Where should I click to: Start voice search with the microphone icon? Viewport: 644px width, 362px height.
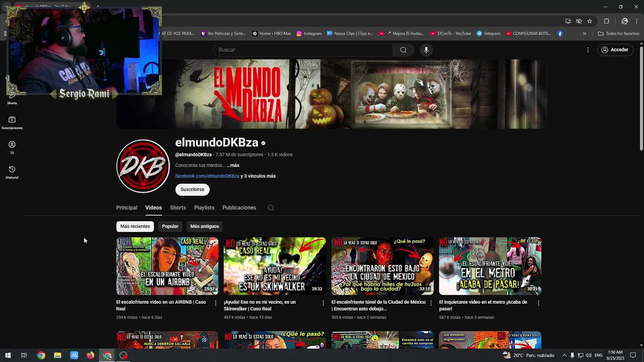(x=426, y=50)
